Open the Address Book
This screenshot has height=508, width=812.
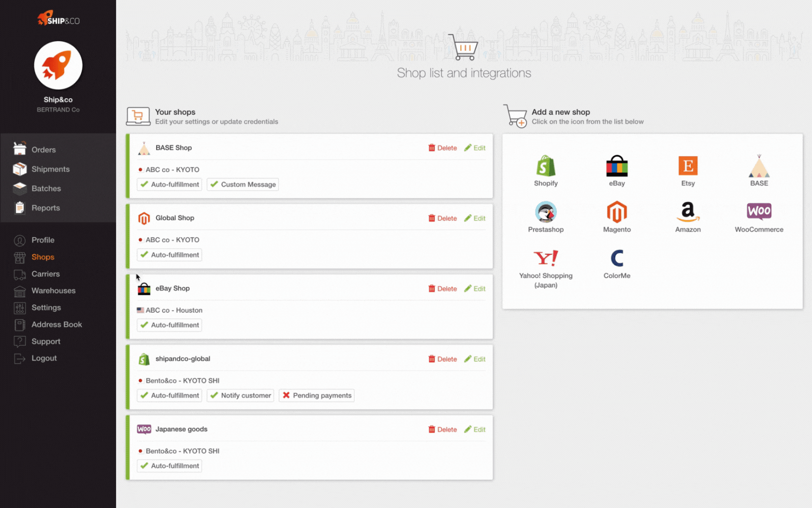click(x=57, y=325)
